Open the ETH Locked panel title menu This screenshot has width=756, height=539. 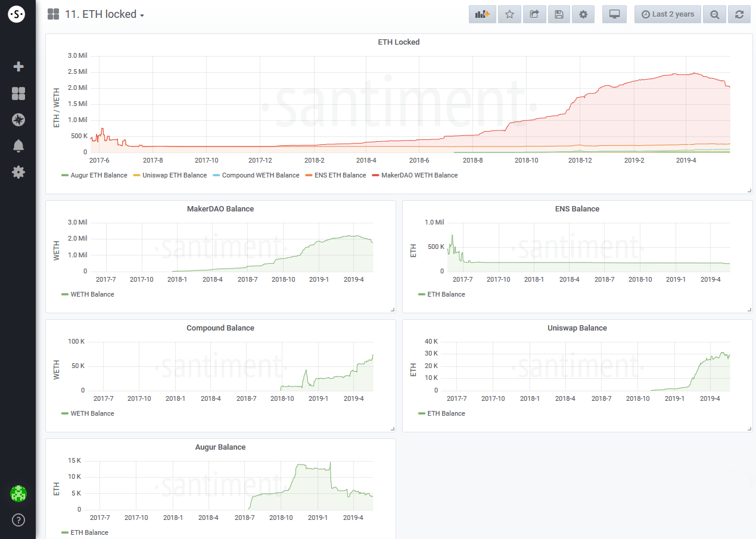pyautogui.click(x=399, y=42)
